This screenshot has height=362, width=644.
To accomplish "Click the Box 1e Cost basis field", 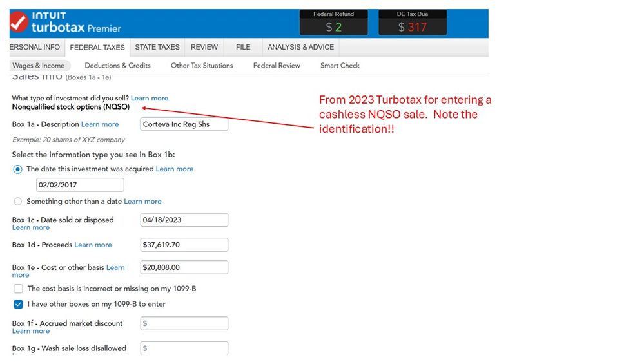I will click(x=184, y=267).
